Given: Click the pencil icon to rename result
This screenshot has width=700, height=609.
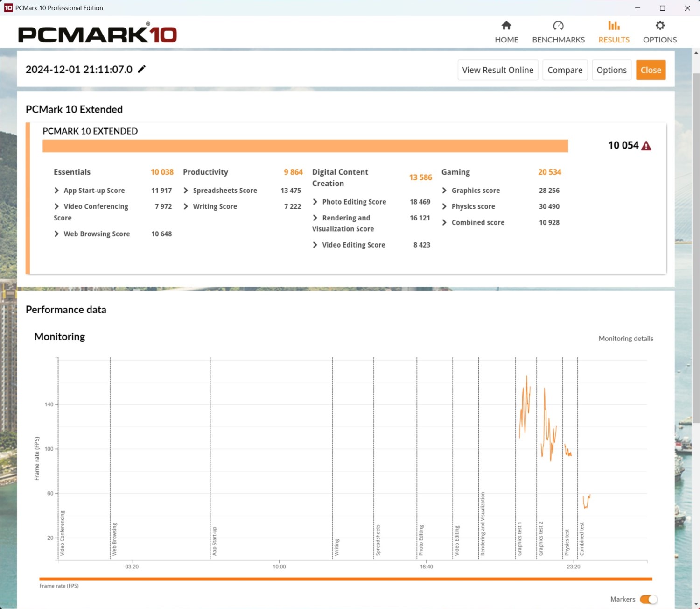Looking at the screenshot, I should (142, 69).
